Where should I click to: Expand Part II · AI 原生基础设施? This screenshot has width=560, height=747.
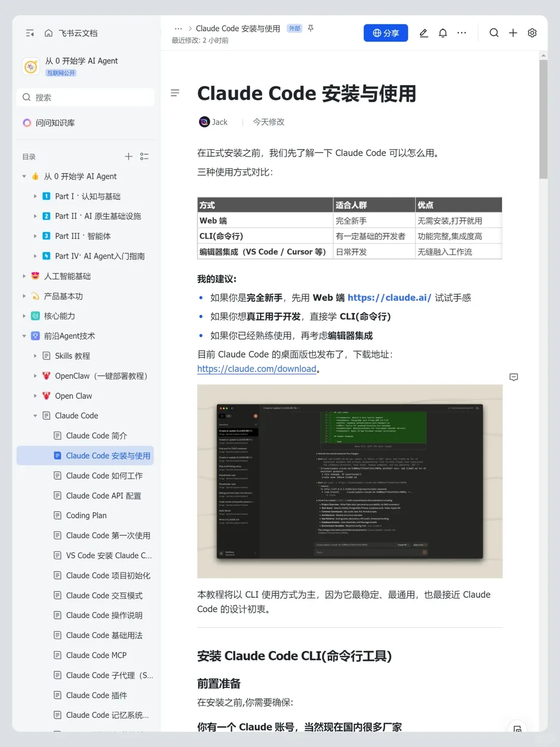35,216
